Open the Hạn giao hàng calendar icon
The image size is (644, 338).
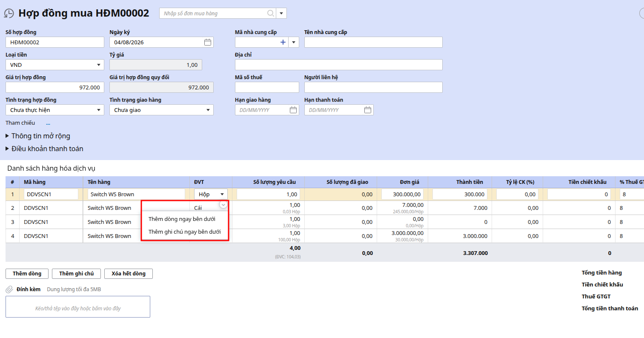(x=293, y=110)
